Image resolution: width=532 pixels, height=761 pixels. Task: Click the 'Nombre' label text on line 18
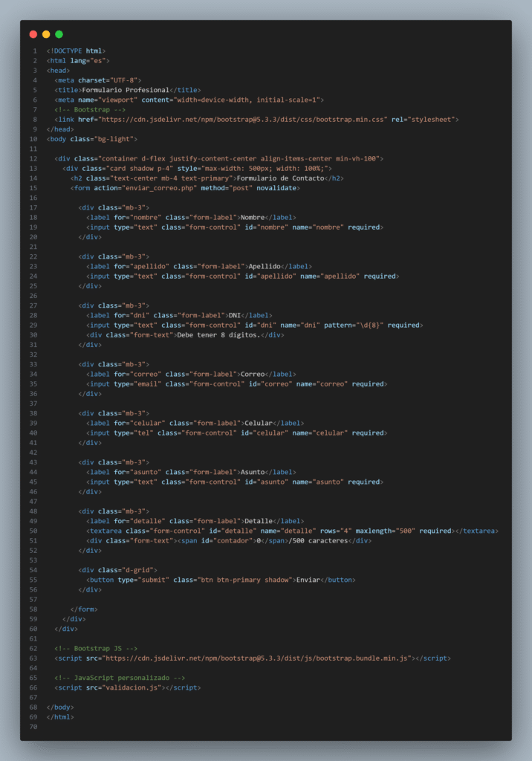[x=253, y=218]
